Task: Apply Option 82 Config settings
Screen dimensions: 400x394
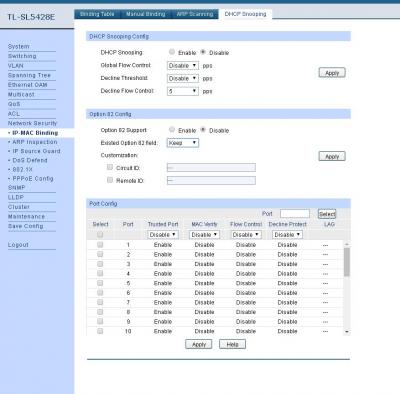Action: coord(332,156)
